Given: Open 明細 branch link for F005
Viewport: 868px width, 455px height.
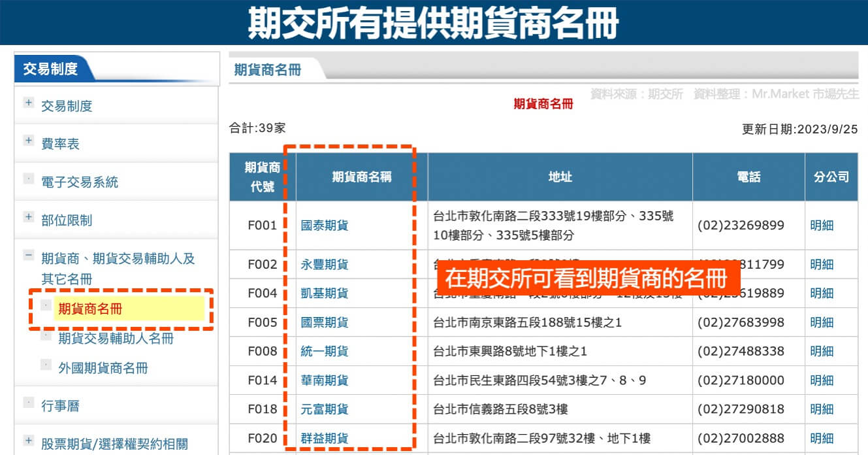Looking at the screenshot, I should [822, 322].
